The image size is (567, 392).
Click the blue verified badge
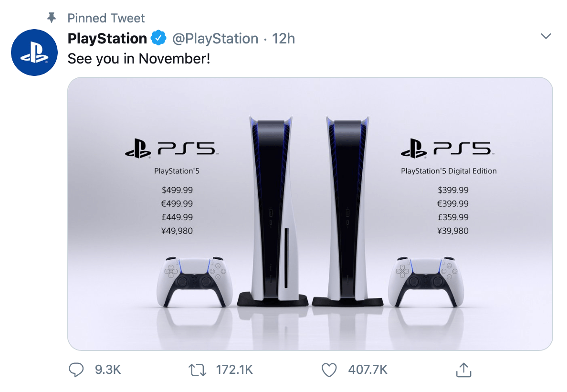(x=158, y=38)
